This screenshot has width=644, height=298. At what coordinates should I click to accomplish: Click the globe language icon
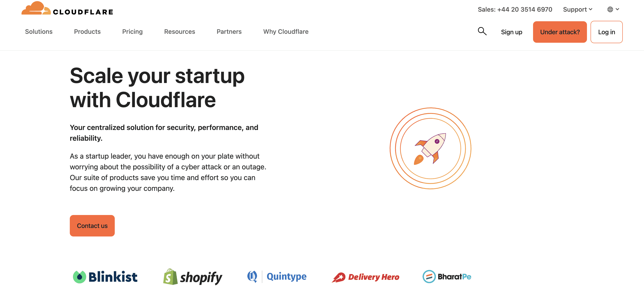pyautogui.click(x=610, y=9)
